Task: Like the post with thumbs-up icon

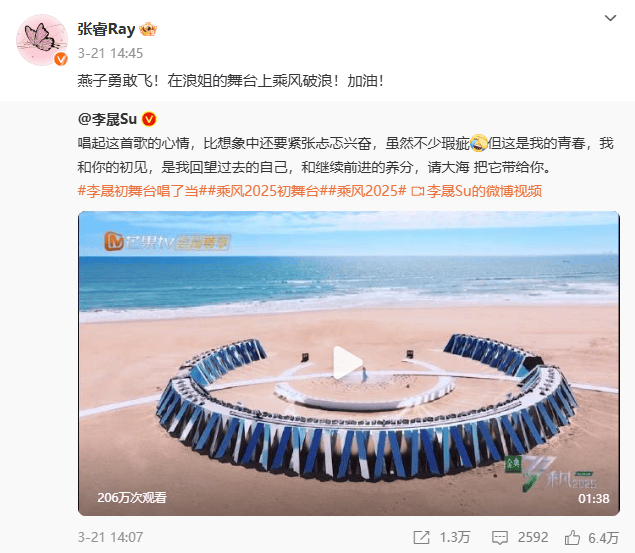Action: coord(572,537)
